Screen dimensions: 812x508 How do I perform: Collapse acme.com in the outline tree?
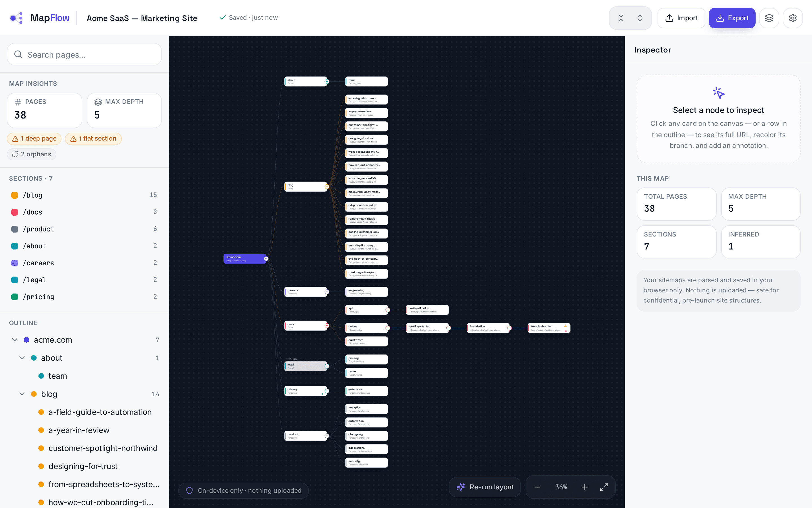pos(15,340)
